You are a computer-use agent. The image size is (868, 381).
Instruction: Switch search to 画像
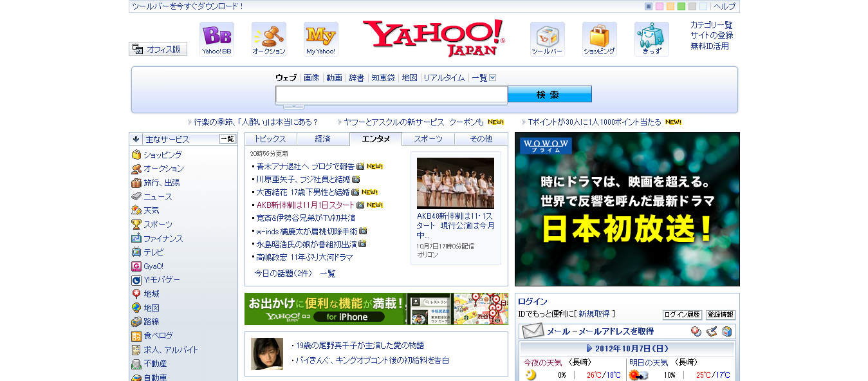(311, 78)
